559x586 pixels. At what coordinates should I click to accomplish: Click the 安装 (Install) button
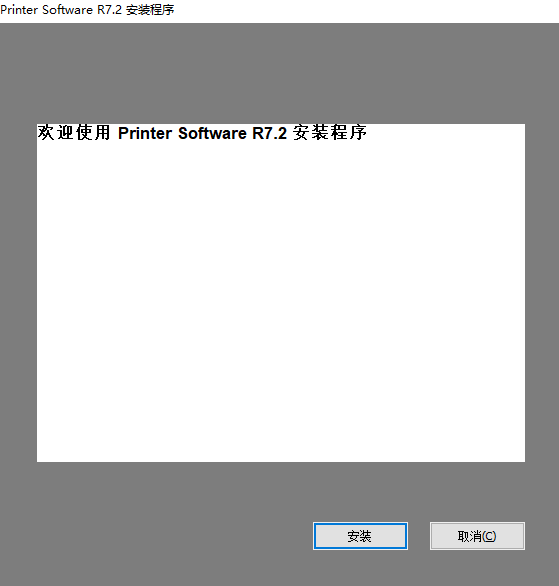point(360,536)
